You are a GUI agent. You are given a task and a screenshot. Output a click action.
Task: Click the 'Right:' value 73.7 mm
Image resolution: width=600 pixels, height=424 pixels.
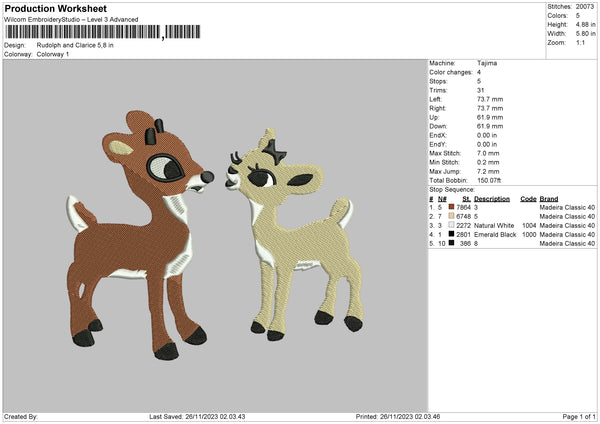pos(490,108)
